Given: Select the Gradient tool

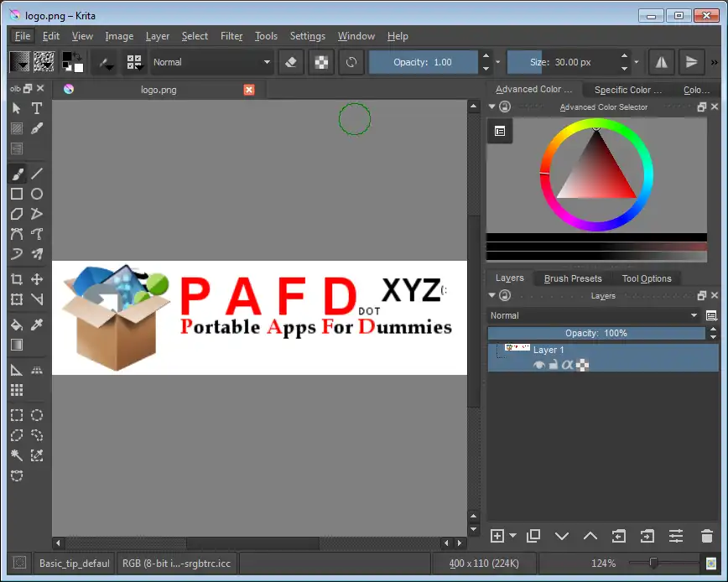Looking at the screenshot, I should 17,345.
